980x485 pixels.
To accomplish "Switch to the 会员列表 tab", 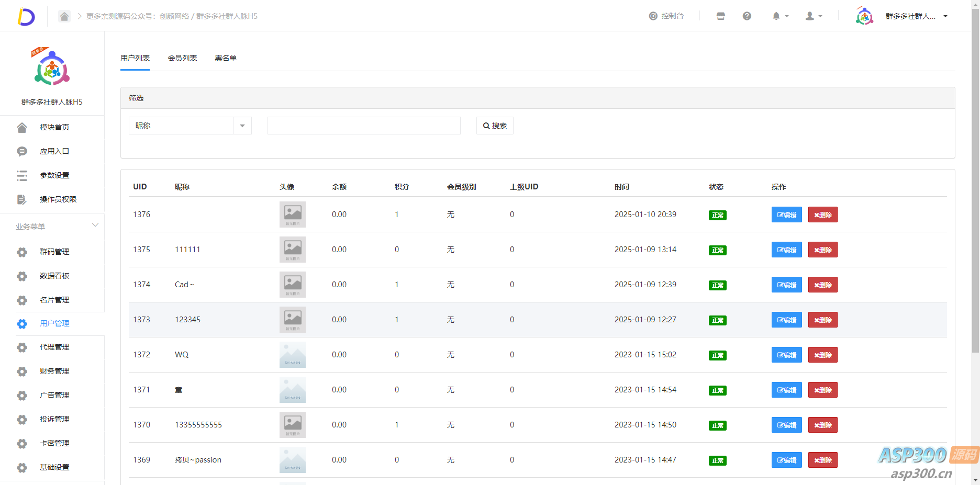I will coord(182,58).
